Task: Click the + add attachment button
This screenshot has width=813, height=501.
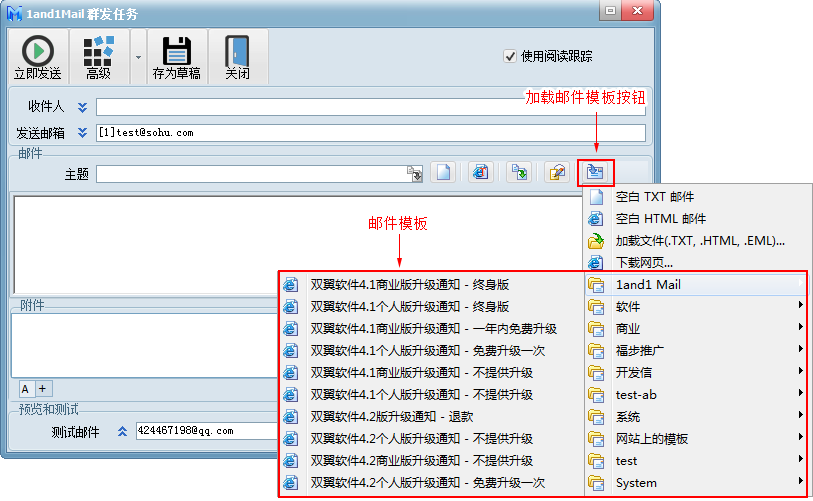Action: [x=44, y=388]
